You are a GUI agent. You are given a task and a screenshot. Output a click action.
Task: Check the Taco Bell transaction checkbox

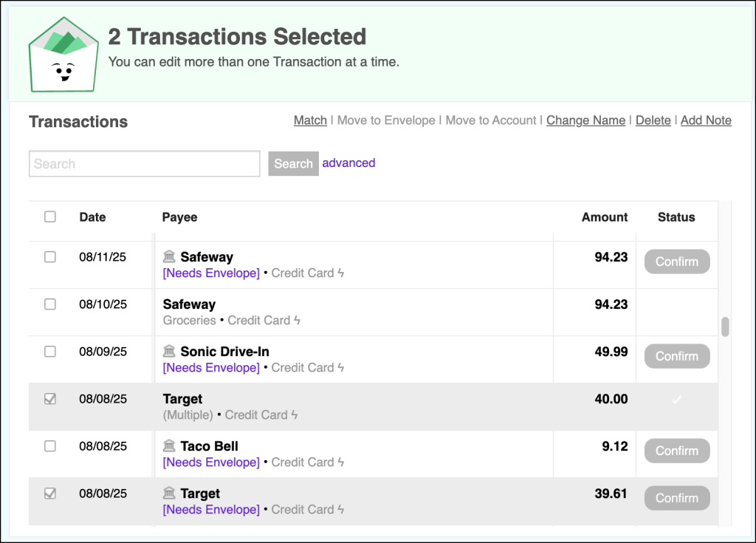(x=50, y=446)
